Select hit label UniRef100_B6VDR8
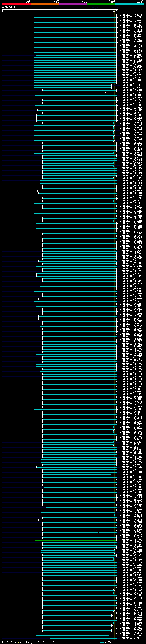 coord(131,397)
